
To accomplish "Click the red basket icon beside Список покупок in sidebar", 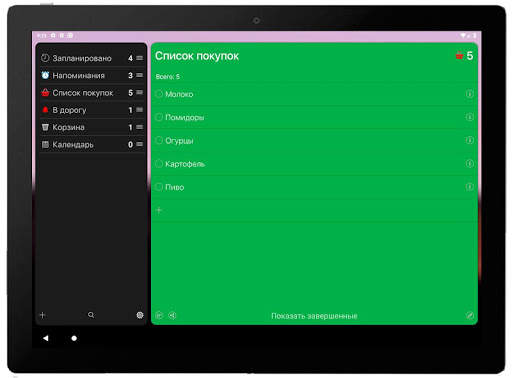I will click(45, 93).
